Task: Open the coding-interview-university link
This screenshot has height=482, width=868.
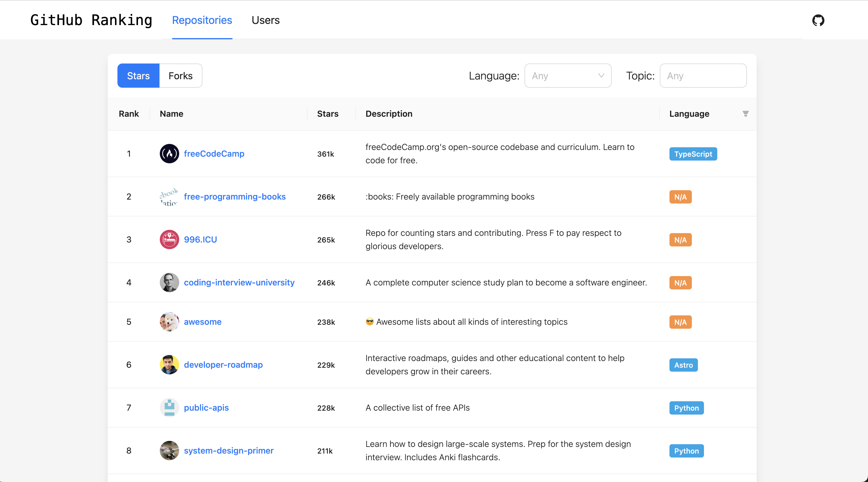Action: click(x=239, y=282)
